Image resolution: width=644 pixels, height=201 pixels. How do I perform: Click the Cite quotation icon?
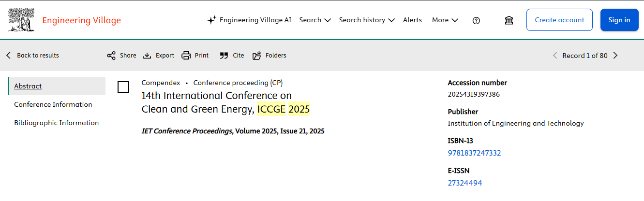[224, 56]
